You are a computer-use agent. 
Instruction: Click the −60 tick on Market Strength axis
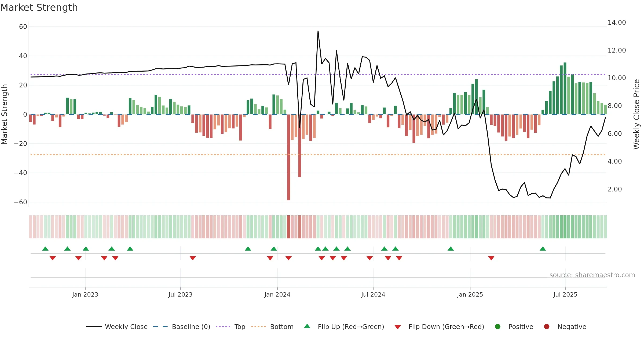(x=21, y=202)
